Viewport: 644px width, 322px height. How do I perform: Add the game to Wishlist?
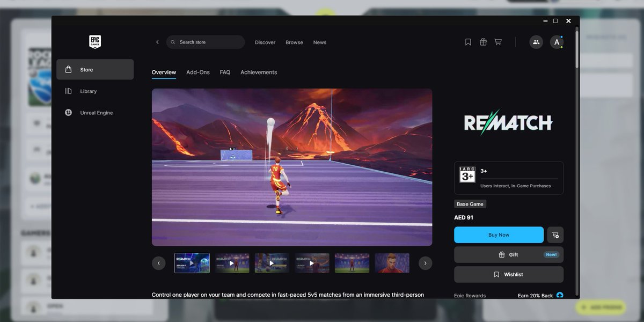(509, 274)
